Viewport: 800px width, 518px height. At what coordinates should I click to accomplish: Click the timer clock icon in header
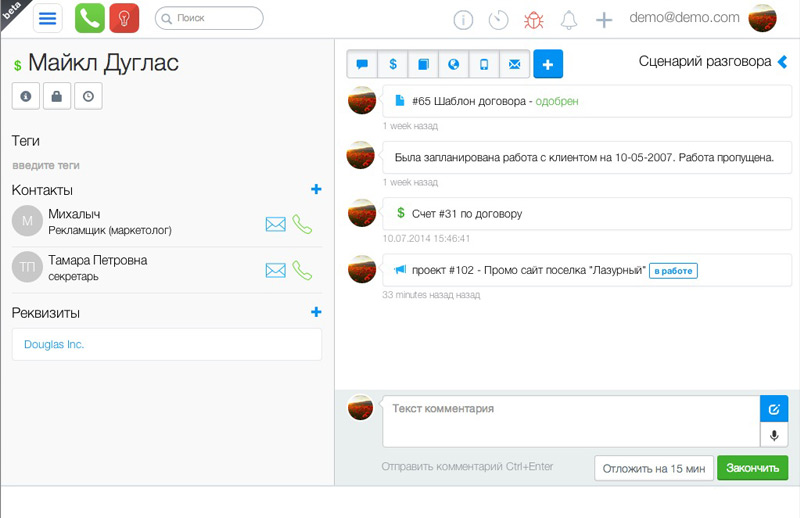point(498,20)
